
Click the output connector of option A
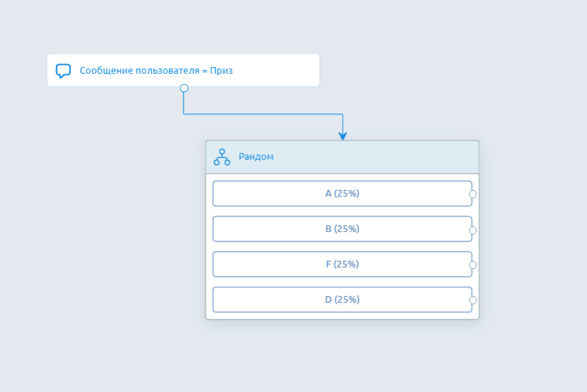pos(473,195)
